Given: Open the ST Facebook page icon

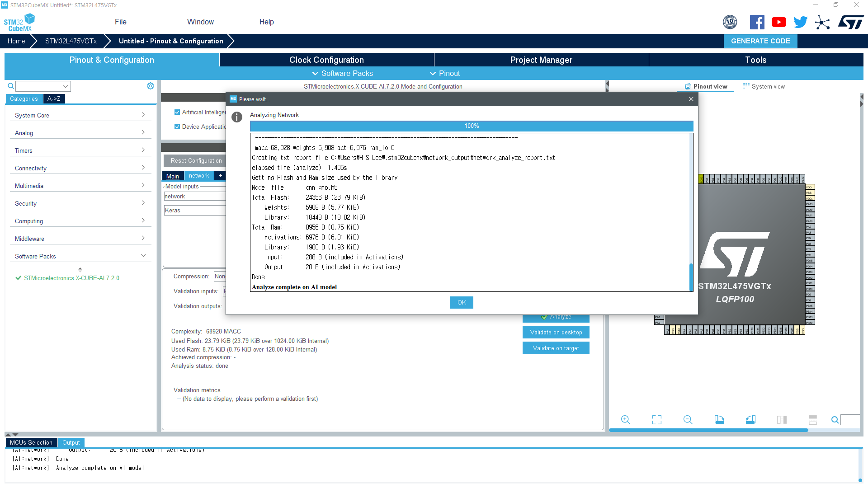Looking at the screenshot, I should 757,22.
